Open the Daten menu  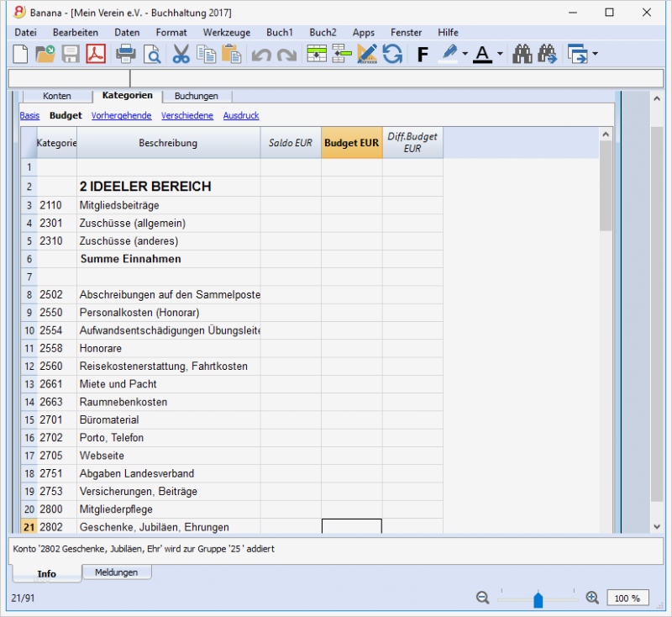pos(127,33)
